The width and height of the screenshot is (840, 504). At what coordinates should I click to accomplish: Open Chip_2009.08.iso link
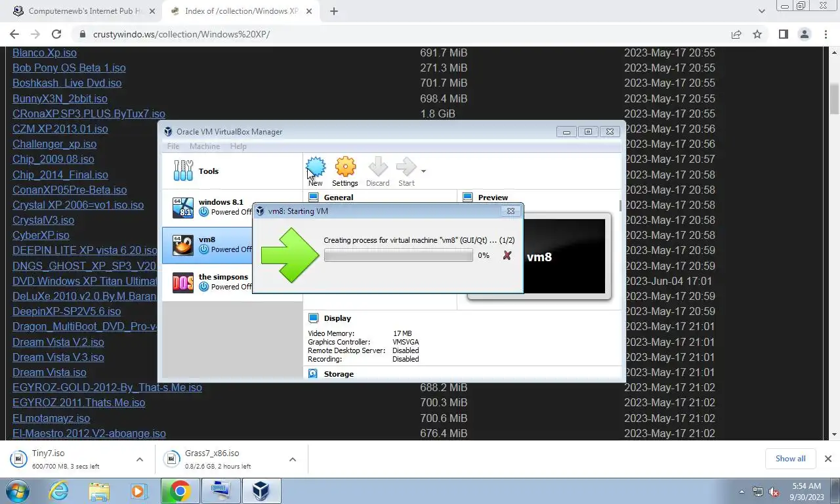coord(53,159)
